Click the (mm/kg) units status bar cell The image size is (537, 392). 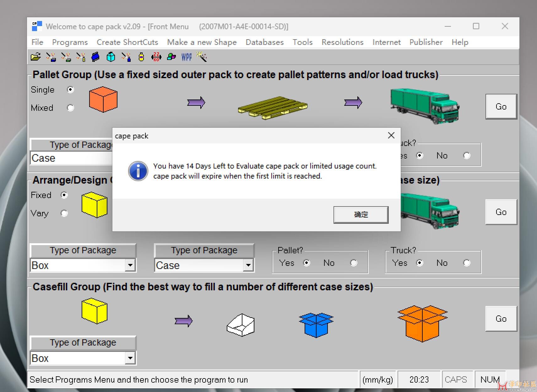(378, 380)
